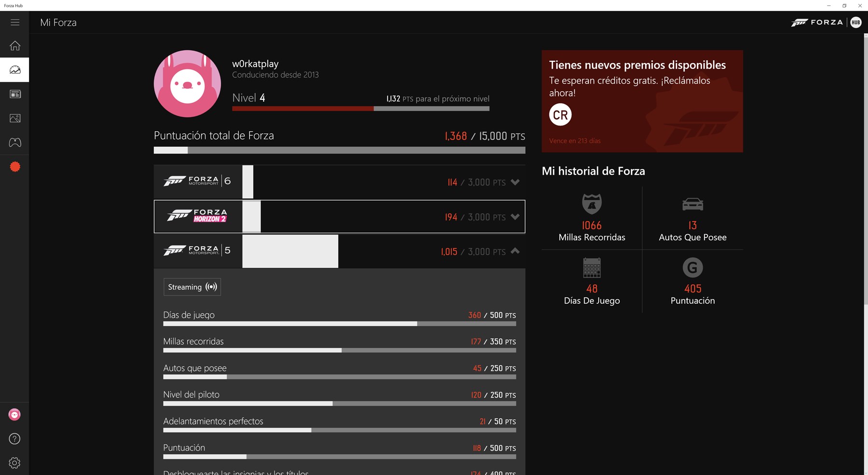
Task: Click the Nivel 4 progress bar
Action: coord(361,109)
